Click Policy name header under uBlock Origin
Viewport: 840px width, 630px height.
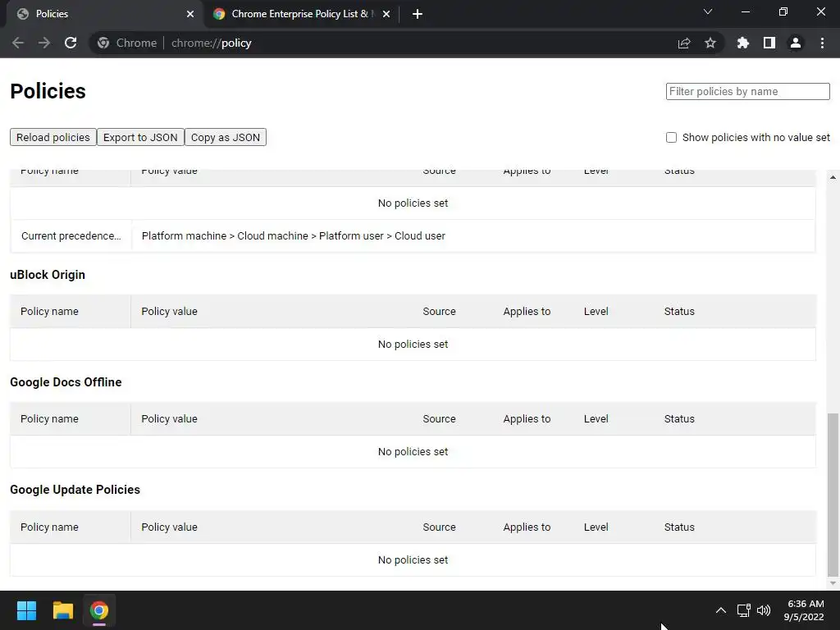coord(49,311)
